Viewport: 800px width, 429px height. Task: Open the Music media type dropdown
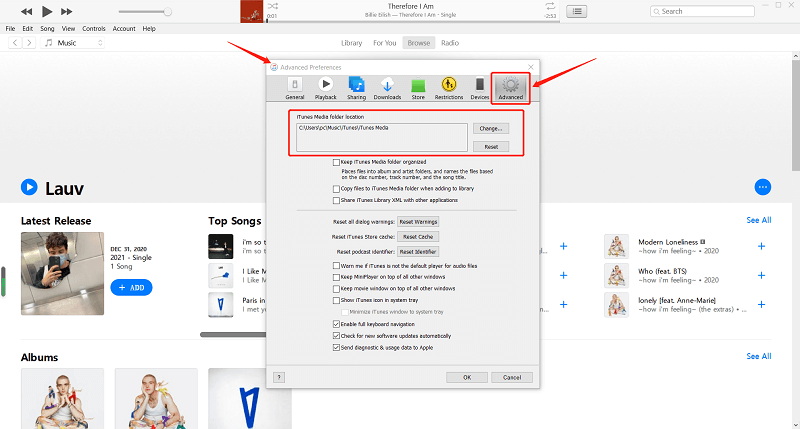[x=73, y=43]
